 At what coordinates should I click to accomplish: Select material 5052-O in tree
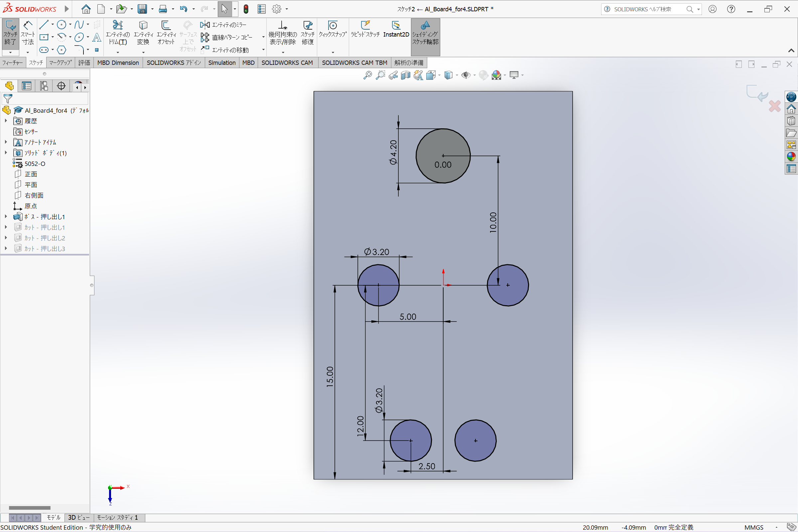tap(35, 164)
